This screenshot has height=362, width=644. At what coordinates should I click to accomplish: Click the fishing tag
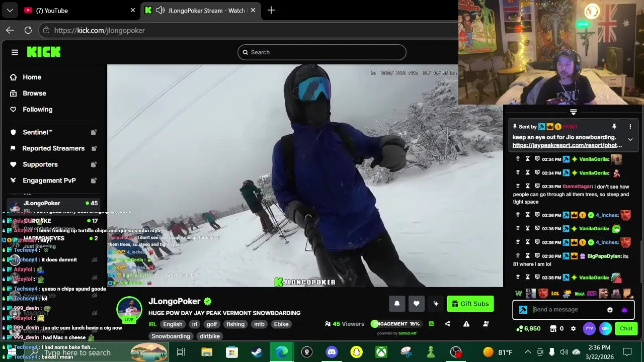point(235,324)
